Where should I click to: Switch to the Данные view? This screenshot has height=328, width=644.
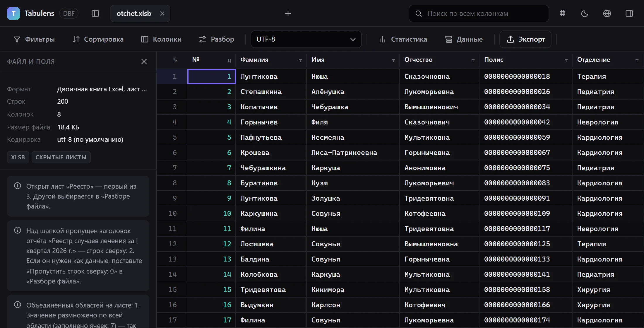pos(464,39)
